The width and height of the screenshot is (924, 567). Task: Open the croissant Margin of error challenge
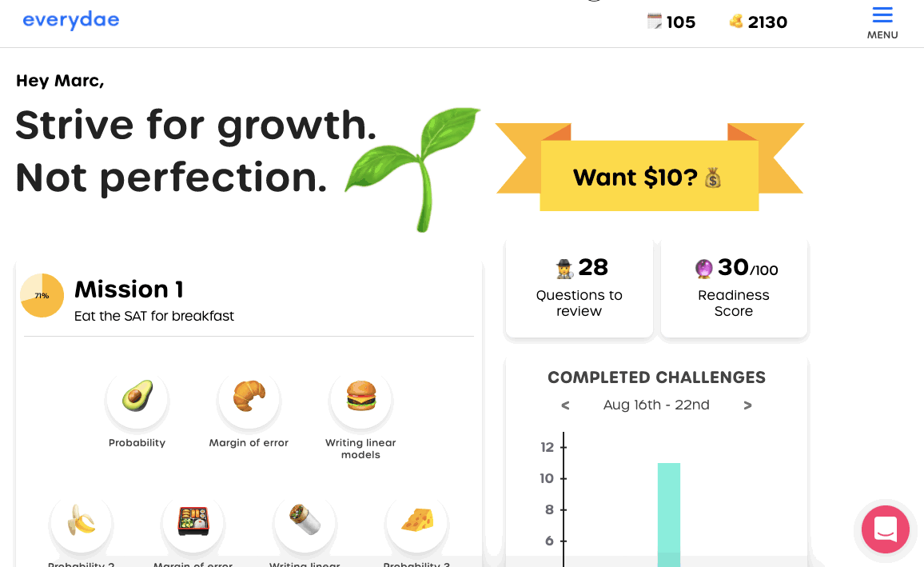[x=249, y=397]
